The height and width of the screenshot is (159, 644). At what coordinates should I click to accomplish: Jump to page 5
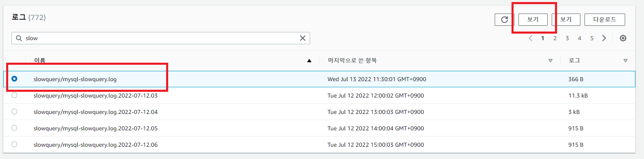click(x=592, y=38)
